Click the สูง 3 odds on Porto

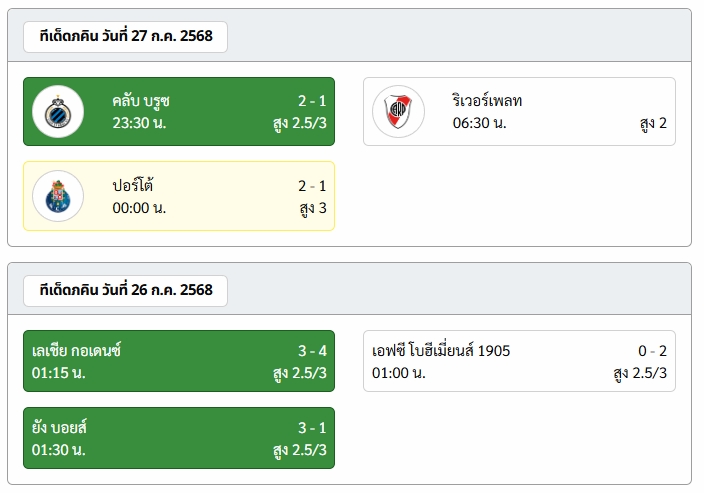(x=313, y=208)
